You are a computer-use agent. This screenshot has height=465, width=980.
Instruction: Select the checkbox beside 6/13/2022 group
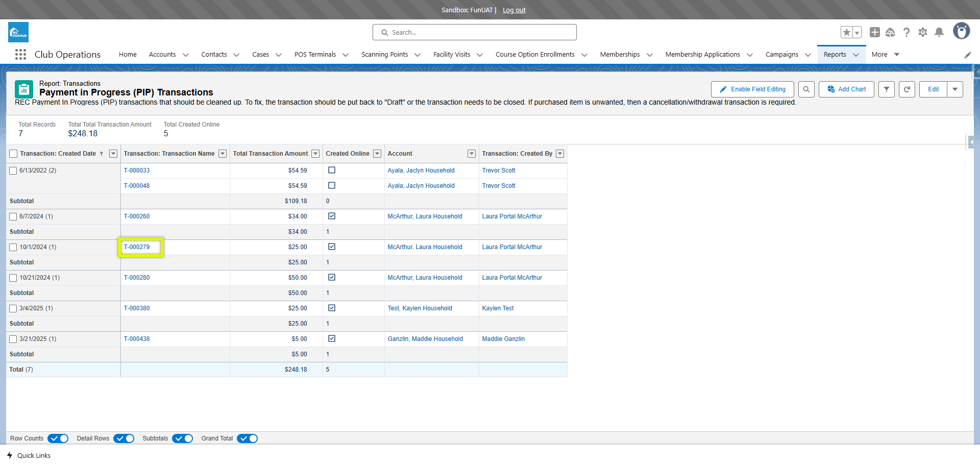click(x=13, y=170)
